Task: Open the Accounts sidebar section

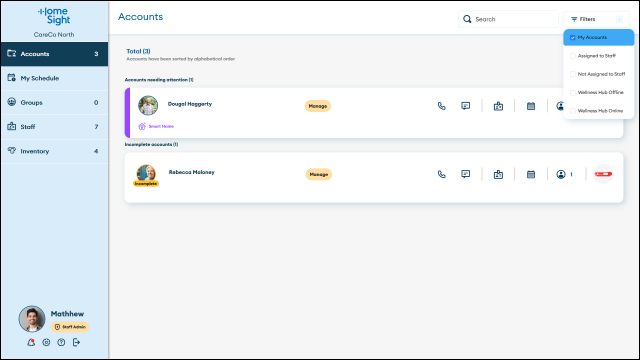Action: point(54,54)
